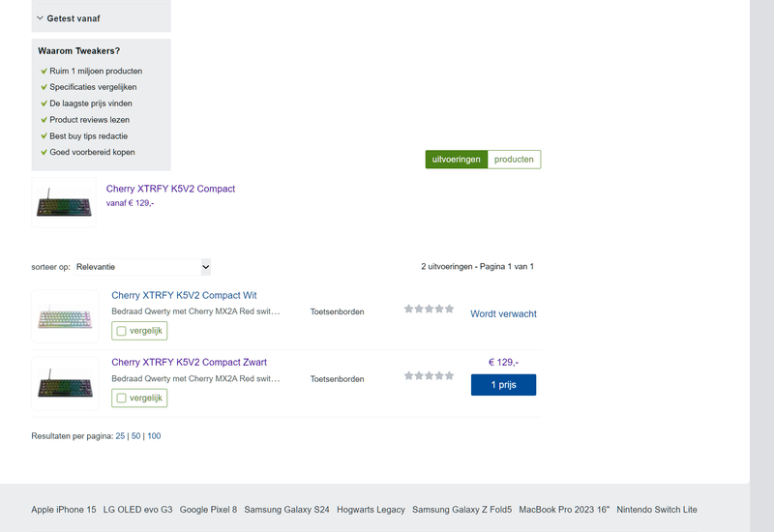The height and width of the screenshot is (532, 774).
Task: Open the Cherry XTRFY K5V2 Compact link
Action: pyautogui.click(x=170, y=189)
